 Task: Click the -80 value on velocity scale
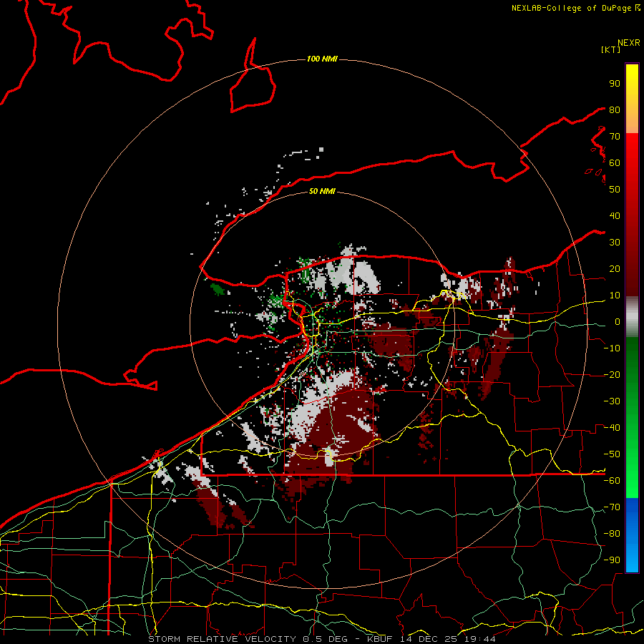pyautogui.click(x=612, y=534)
